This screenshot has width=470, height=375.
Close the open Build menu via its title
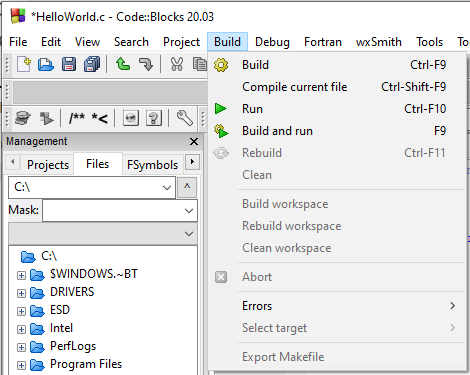click(227, 42)
